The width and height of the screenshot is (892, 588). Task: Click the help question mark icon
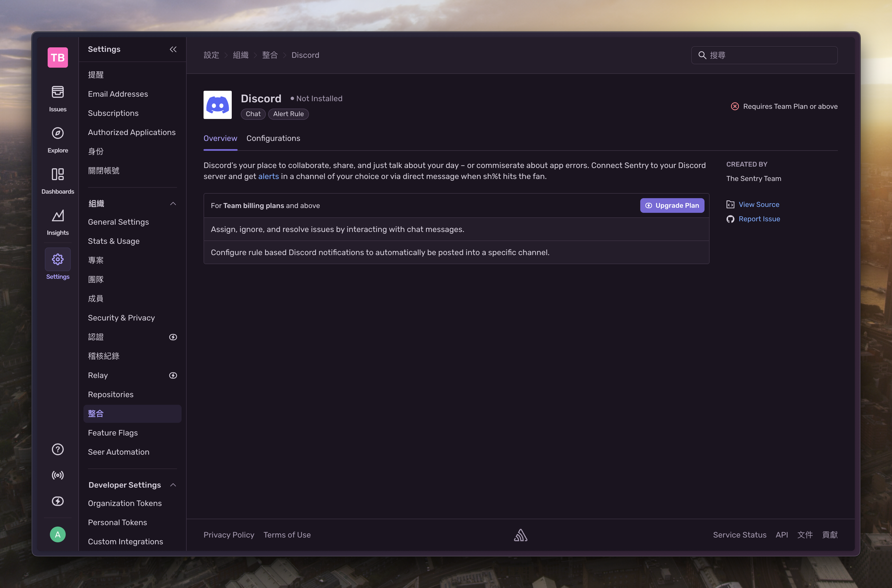[58, 449]
